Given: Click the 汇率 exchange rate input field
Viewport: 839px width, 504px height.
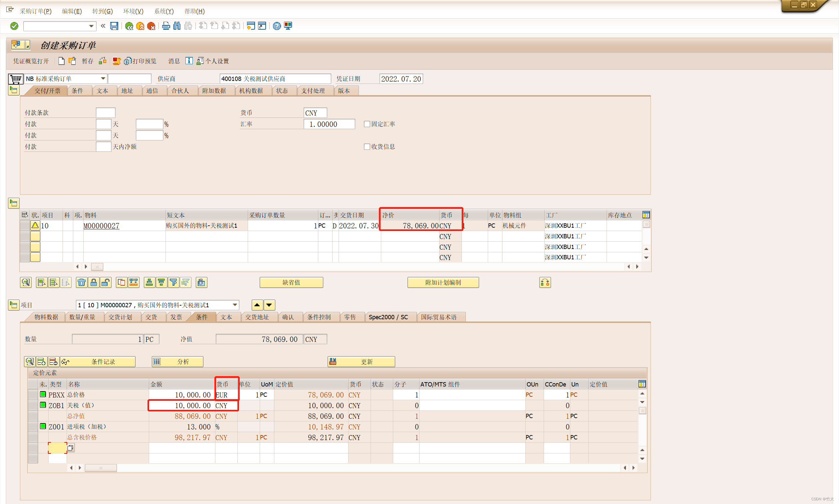Looking at the screenshot, I should coord(329,124).
